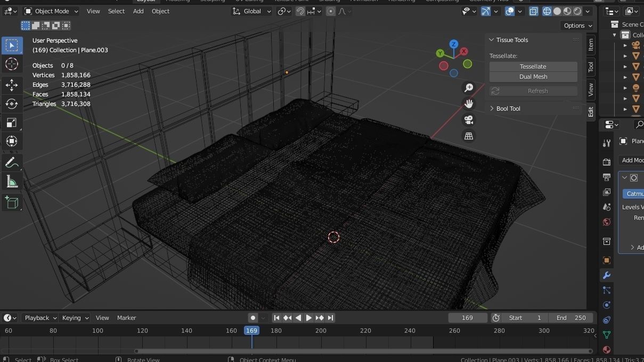Open the Material properties sphere tab
This screenshot has width=644, height=362.
pyautogui.click(x=606, y=350)
